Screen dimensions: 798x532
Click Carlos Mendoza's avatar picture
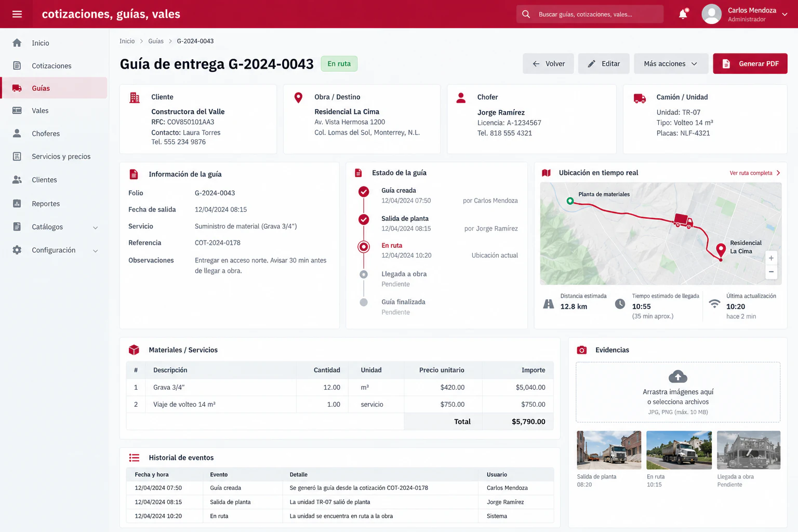pos(711,14)
